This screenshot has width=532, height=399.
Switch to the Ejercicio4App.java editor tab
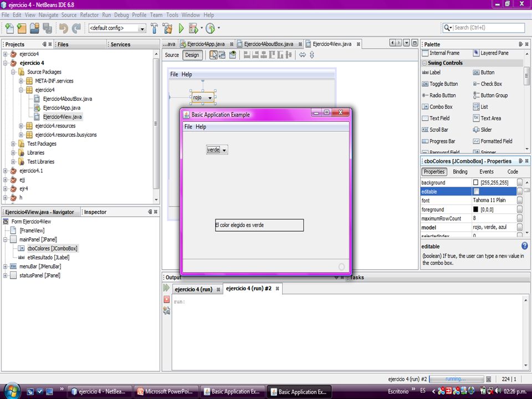(206, 44)
